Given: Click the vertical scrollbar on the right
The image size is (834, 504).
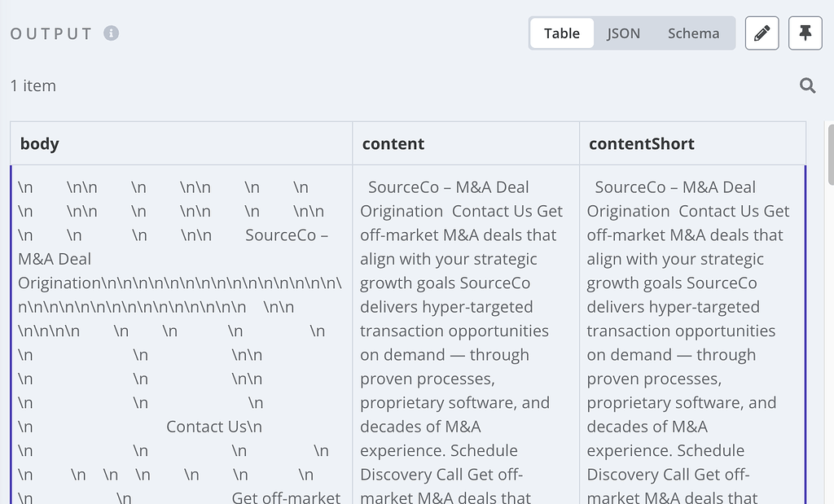Looking at the screenshot, I should point(830,155).
